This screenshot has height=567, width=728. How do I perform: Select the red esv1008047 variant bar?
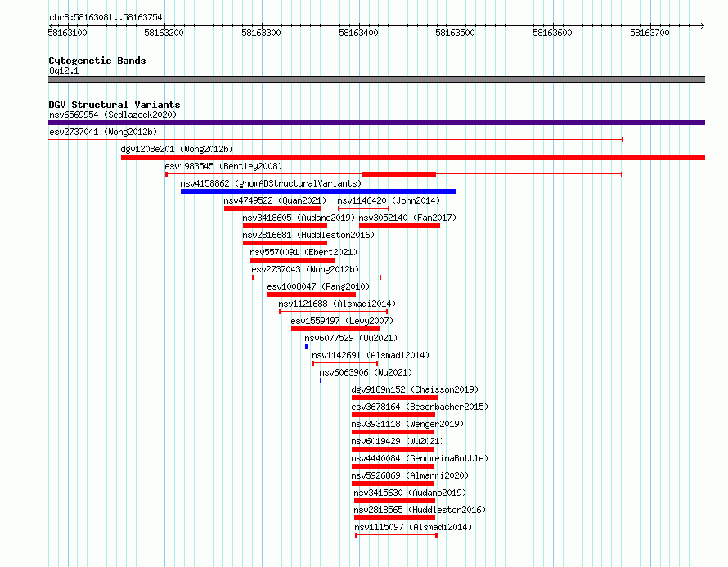tap(312, 295)
